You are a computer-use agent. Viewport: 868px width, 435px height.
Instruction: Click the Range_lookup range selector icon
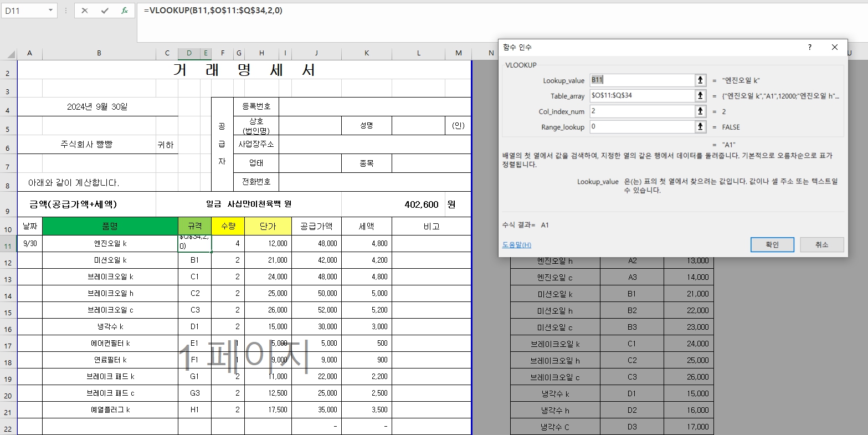(x=700, y=127)
